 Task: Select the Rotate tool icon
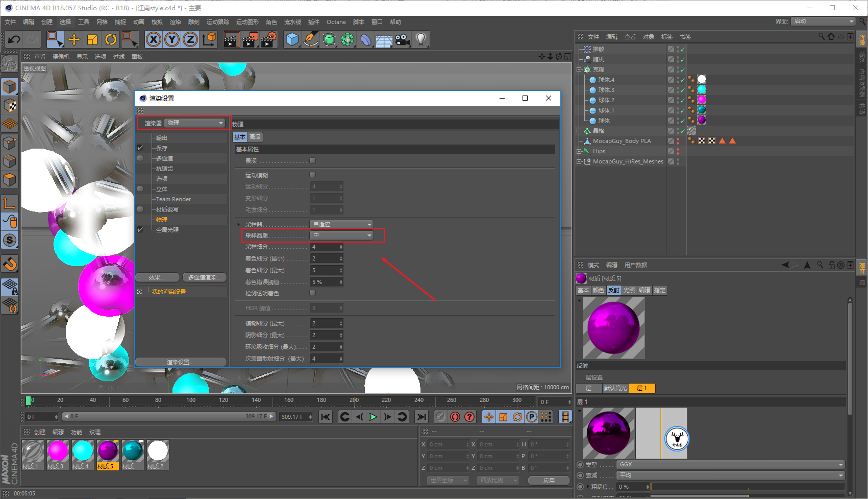(111, 39)
